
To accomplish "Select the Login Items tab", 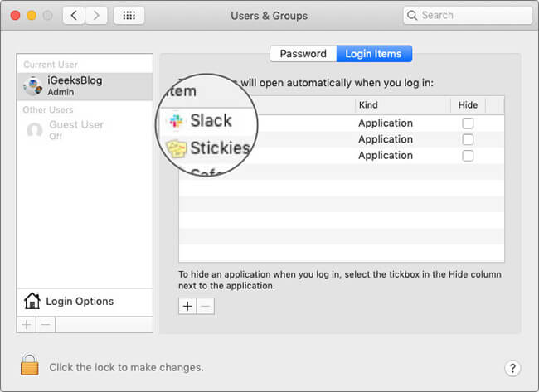I will [374, 54].
